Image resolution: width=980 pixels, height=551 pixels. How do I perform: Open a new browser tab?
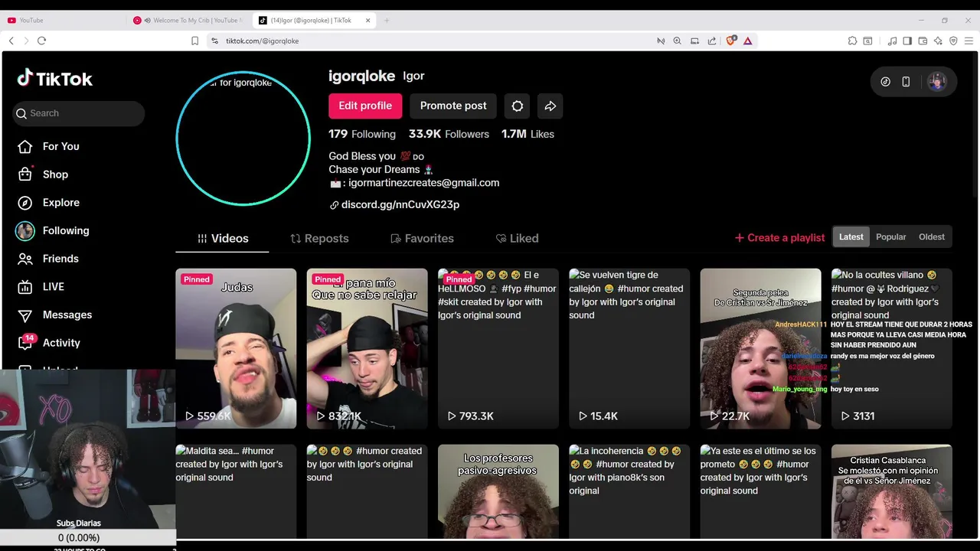coord(387,21)
